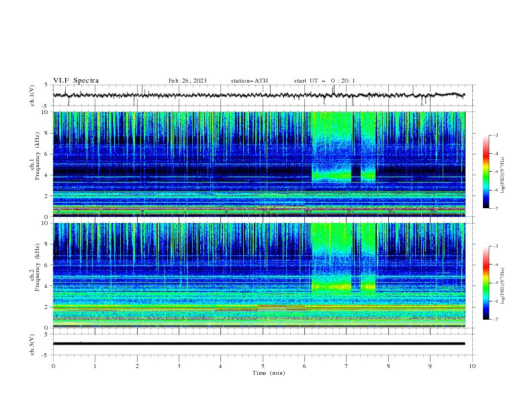
Task: Click the "ch.3(V)" vertical axis label
Action: coord(32,345)
